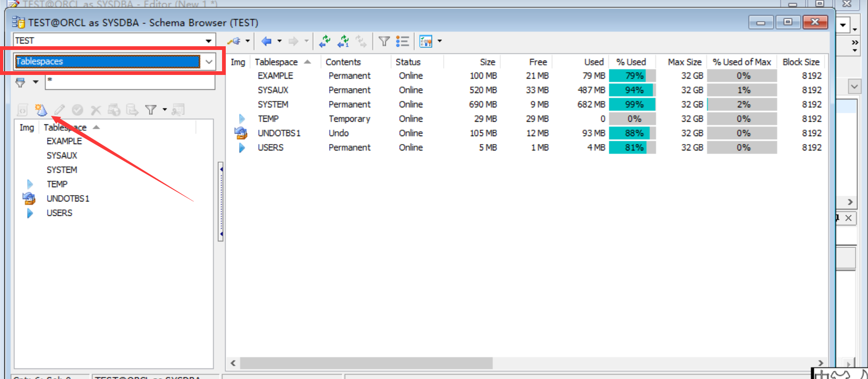
Task: Click the Contents column header
Action: pos(343,62)
